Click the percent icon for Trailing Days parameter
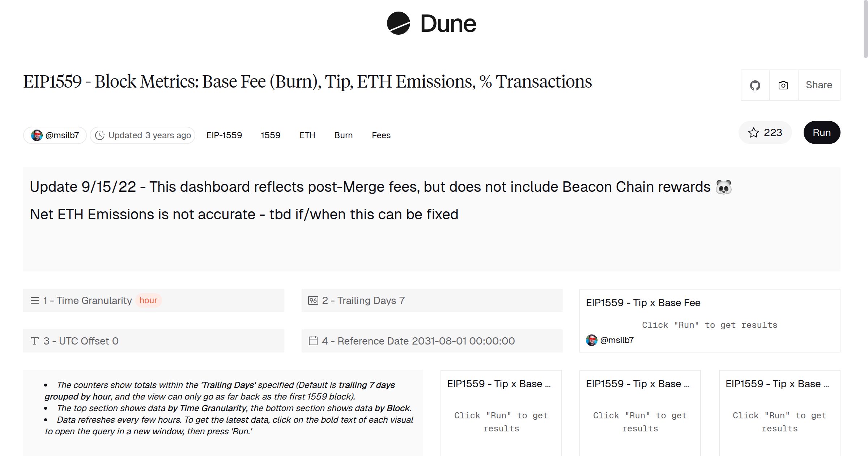This screenshot has width=868, height=456. point(312,300)
